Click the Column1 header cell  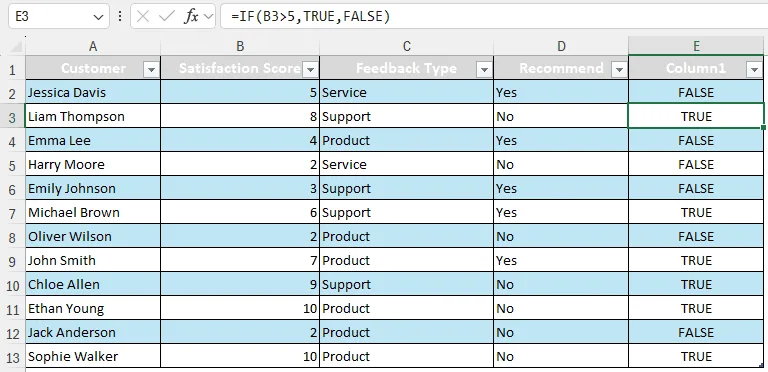click(696, 68)
